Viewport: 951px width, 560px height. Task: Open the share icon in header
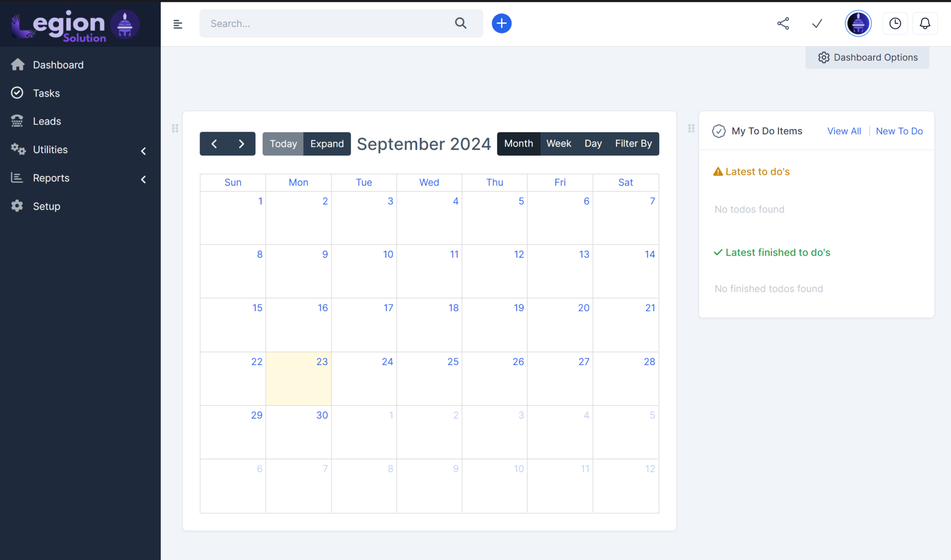[x=783, y=23]
